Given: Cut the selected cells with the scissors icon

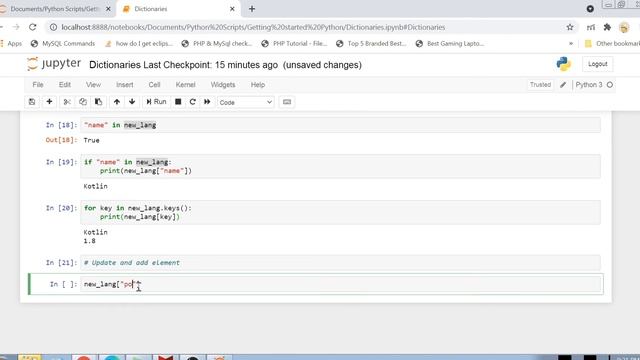Looking at the screenshot, I should (67, 102).
